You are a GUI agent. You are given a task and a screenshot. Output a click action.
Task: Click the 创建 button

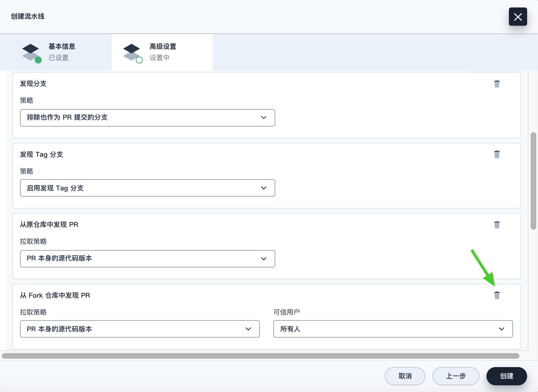click(x=507, y=376)
